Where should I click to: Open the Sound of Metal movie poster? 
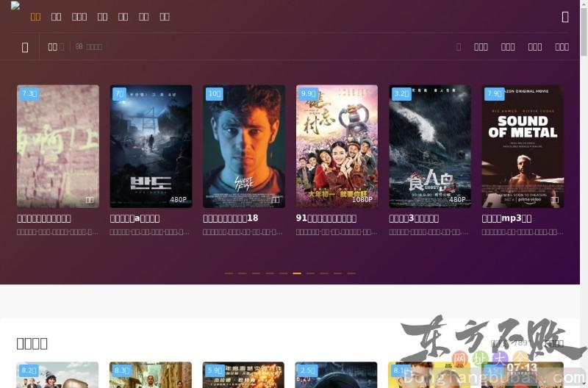coord(523,146)
